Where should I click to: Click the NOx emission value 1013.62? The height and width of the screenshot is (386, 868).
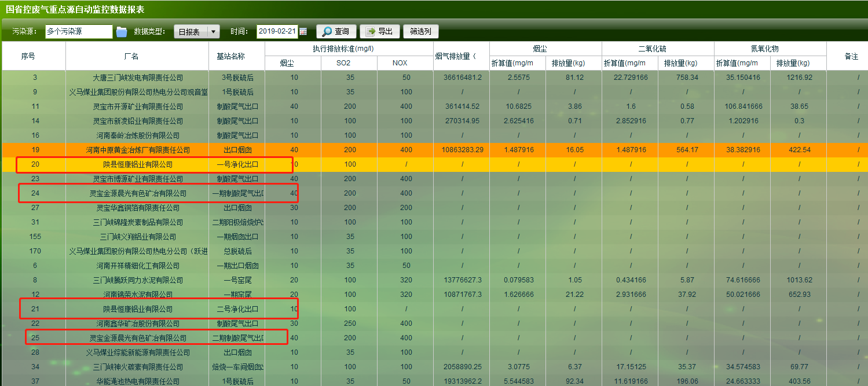[799, 280]
